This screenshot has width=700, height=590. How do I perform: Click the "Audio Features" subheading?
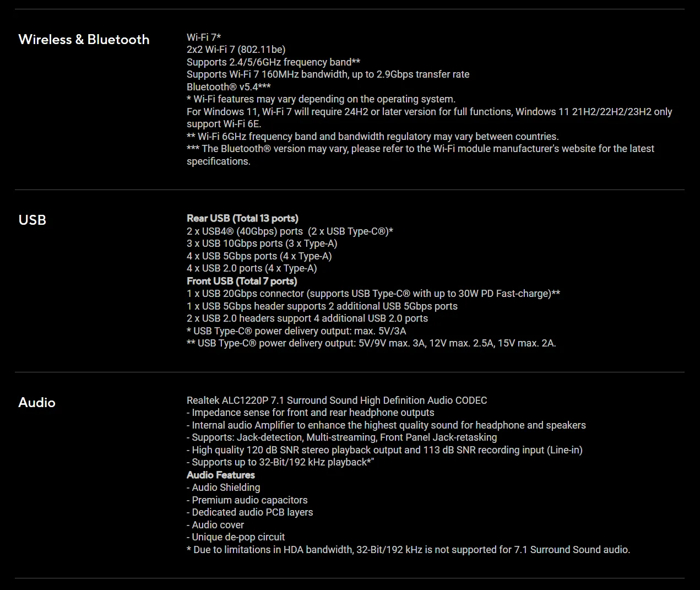tap(221, 475)
